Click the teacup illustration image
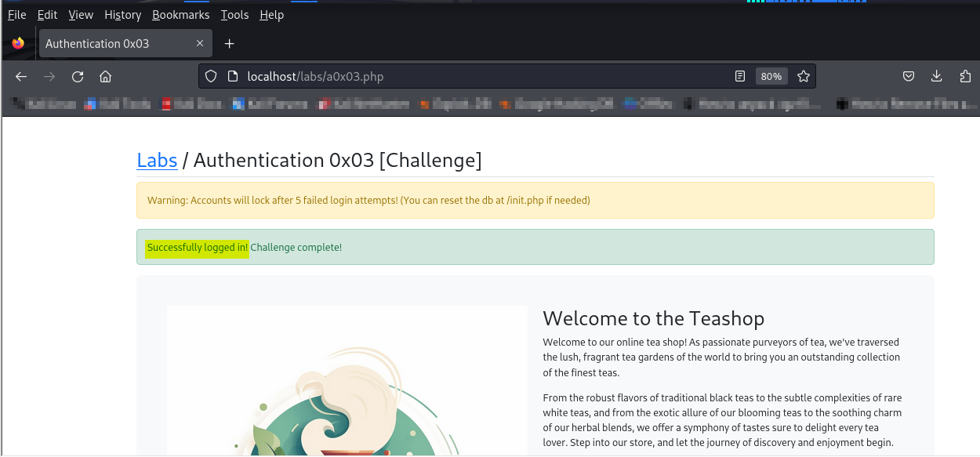 (x=347, y=381)
